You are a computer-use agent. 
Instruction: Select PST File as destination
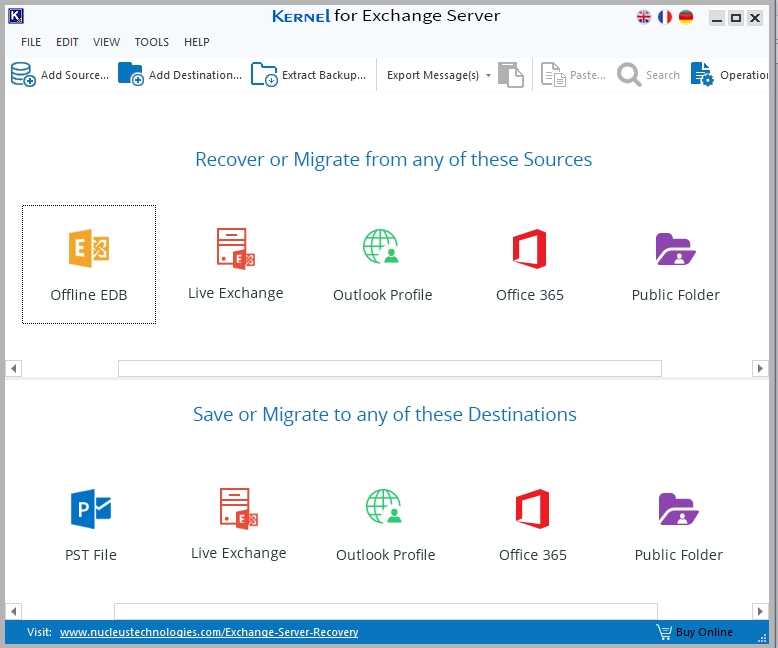pos(91,525)
